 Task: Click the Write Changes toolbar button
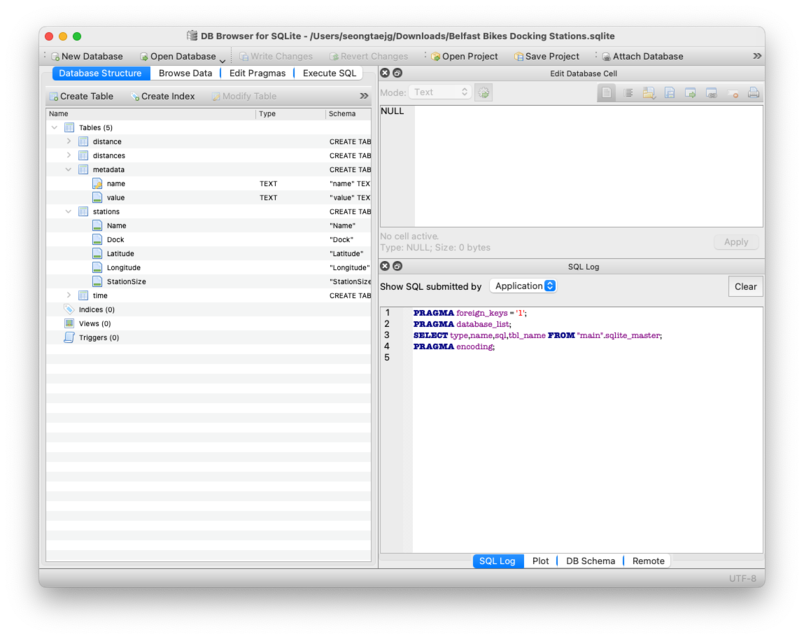(275, 56)
